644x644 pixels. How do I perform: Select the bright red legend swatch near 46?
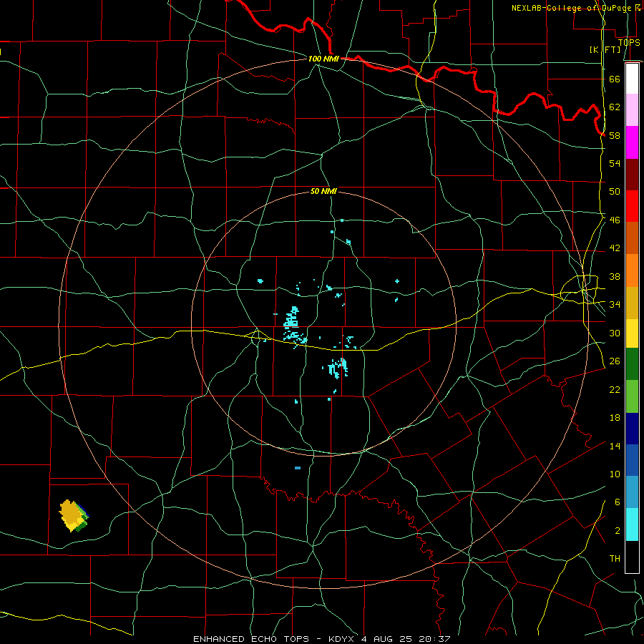click(x=632, y=206)
